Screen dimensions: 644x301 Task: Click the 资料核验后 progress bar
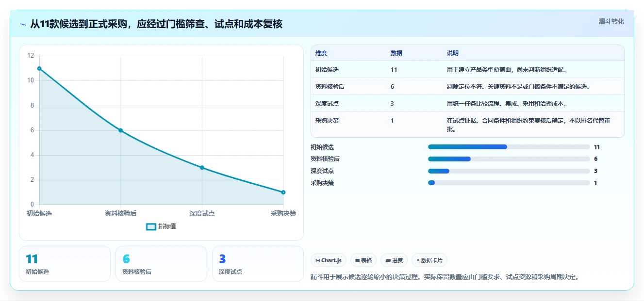click(509, 159)
